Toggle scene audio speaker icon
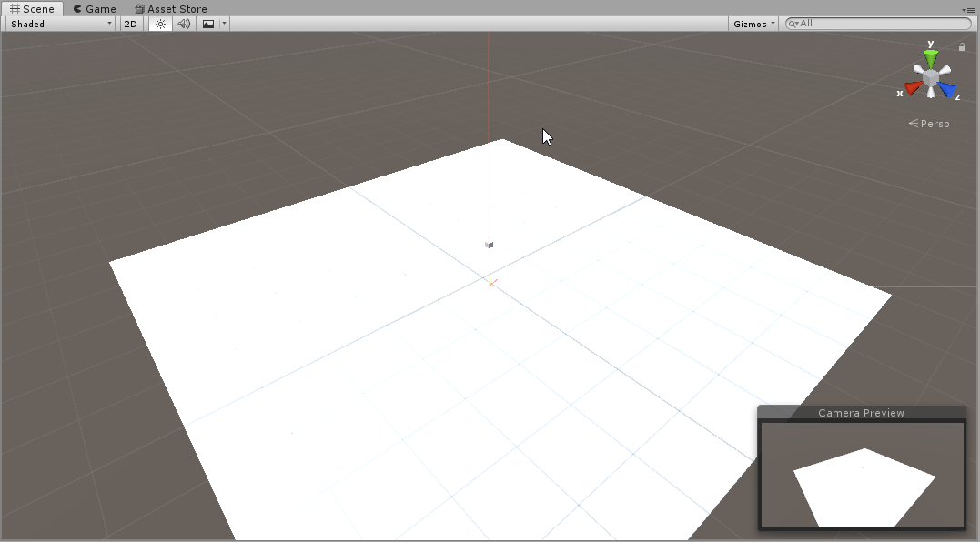This screenshot has width=980, height=542. coord(184,24)
